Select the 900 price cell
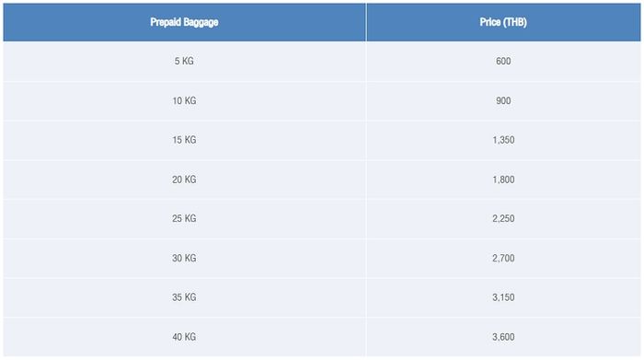Image resolution: width=644 pixels, height=360 pixels. point(503,100)
